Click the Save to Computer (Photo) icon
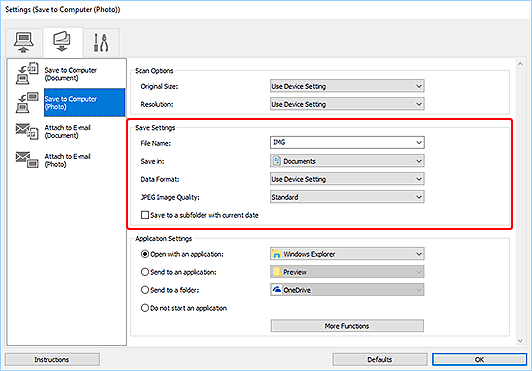Image resolution: width=532 pixels, height=371 pixels. [27, 103]
